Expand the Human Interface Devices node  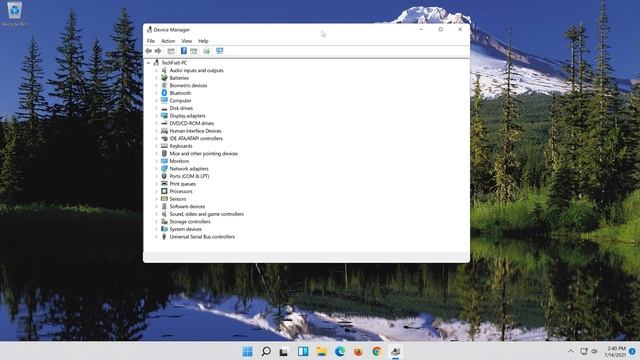(156, 131)
